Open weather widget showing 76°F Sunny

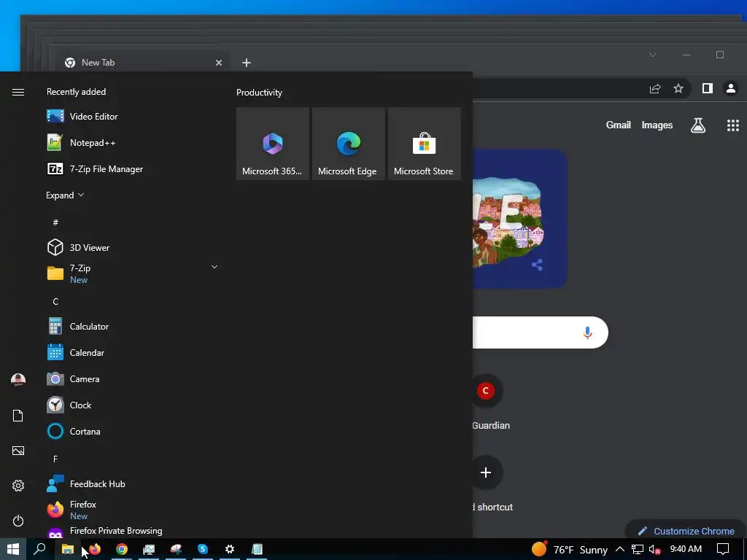[x=569, y=550]
